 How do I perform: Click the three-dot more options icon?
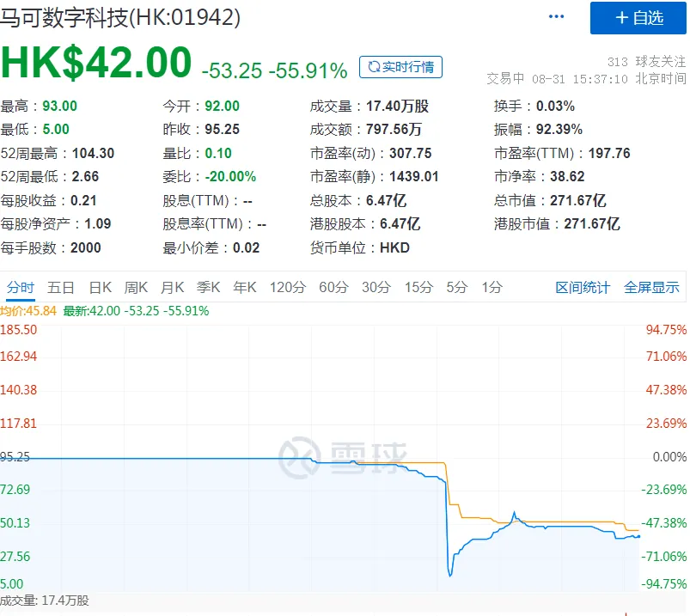pyautogui.click(x=557, y=17)
